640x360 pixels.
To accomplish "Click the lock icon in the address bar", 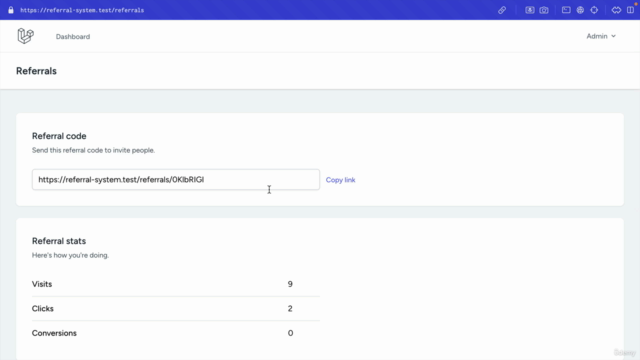I will (11, 10).
